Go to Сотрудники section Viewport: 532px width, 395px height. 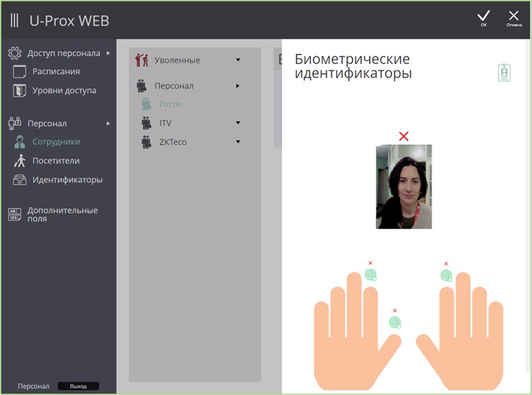[x=56, y=142]
